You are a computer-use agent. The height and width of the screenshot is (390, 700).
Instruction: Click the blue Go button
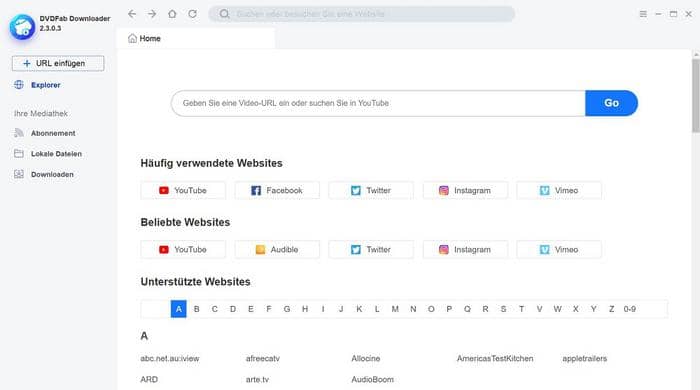point(611,103)
